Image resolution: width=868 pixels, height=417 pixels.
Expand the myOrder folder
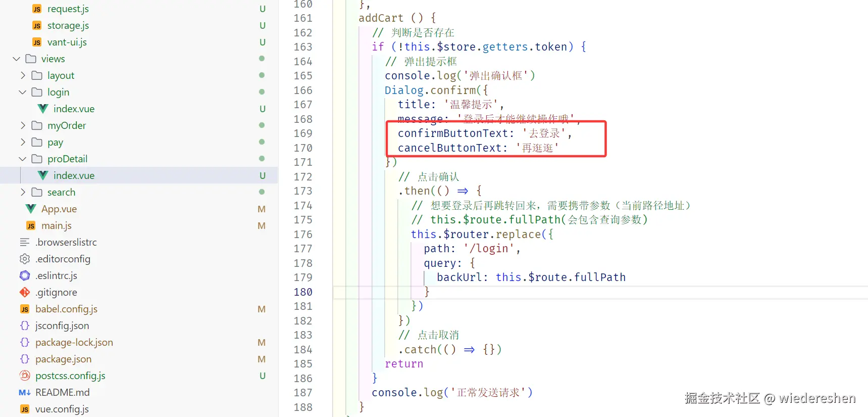23,125
